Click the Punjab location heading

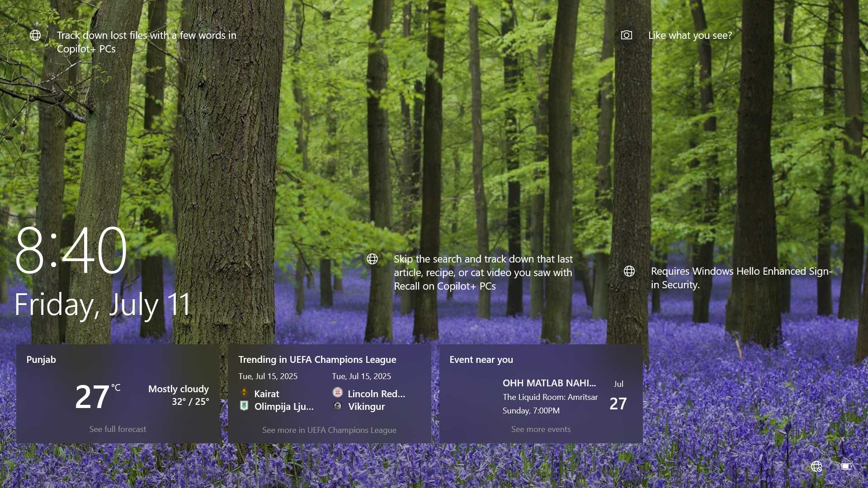pyautogui.click(x=41, y=359)
